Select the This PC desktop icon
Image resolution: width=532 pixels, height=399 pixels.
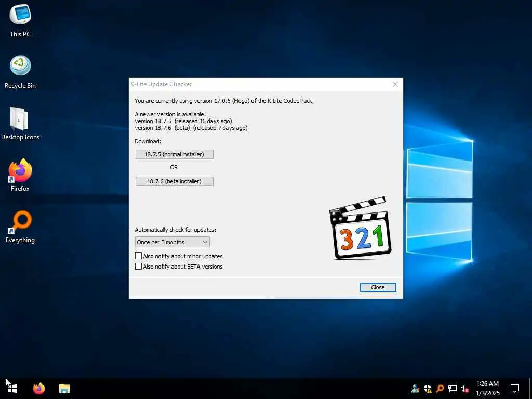point(20,21)
